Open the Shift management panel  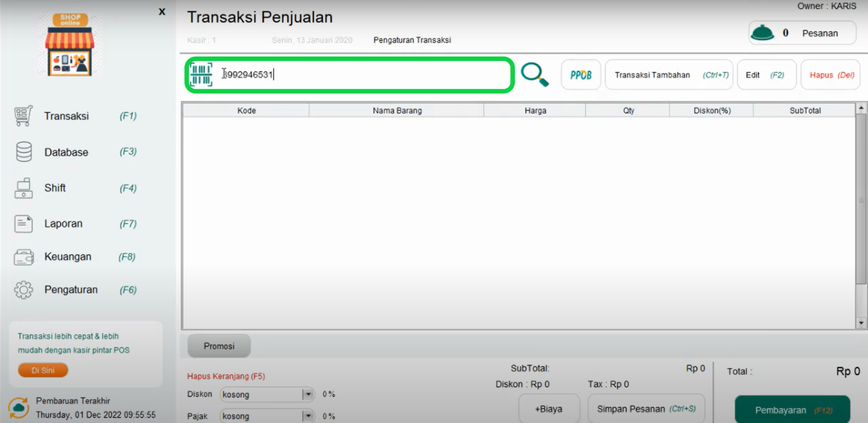point(23,188)
